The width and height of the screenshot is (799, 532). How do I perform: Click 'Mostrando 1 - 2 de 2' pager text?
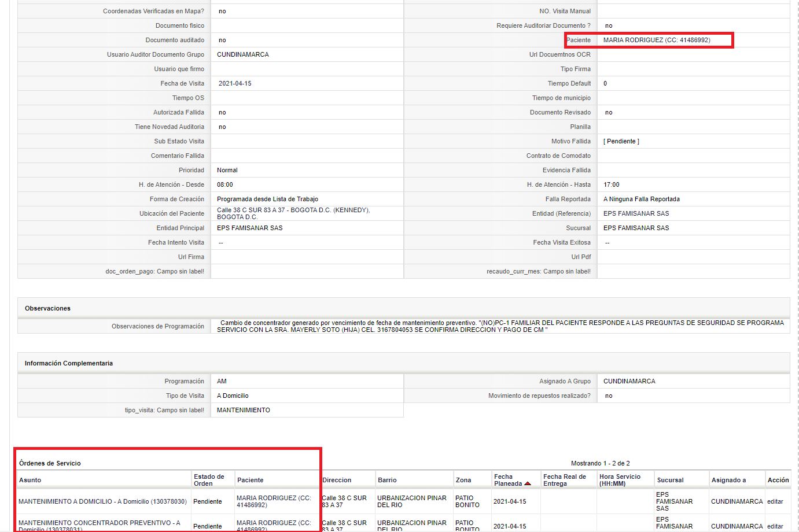click(x=600, y=463)
